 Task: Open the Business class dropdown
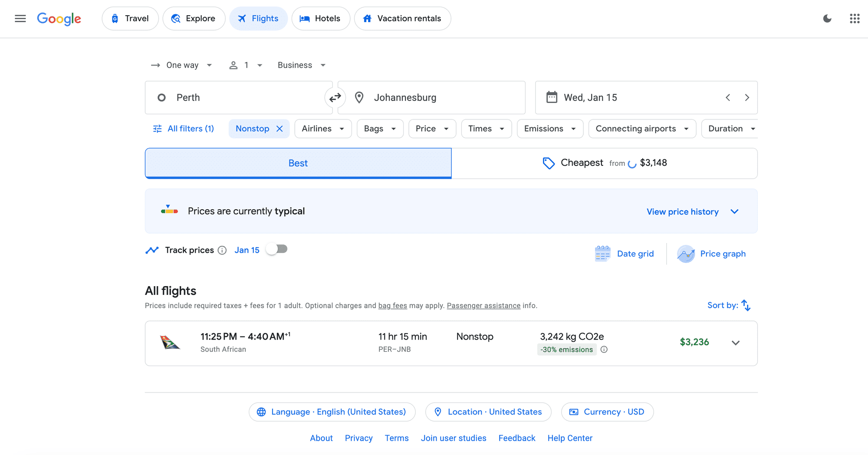[x=302, y=65]
